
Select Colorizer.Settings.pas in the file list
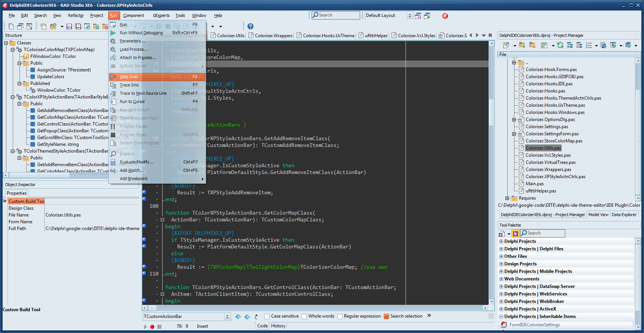[547, 127]
